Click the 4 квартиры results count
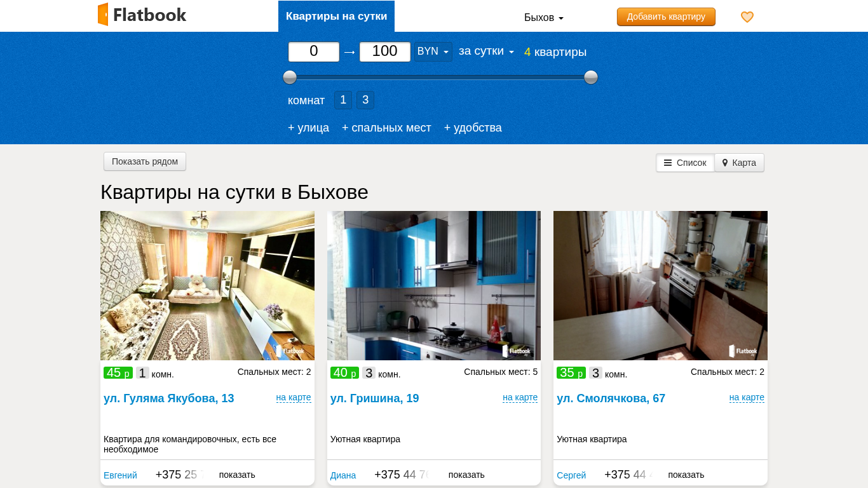Screen dimensions: 868x488 click(x=555, y=52)
